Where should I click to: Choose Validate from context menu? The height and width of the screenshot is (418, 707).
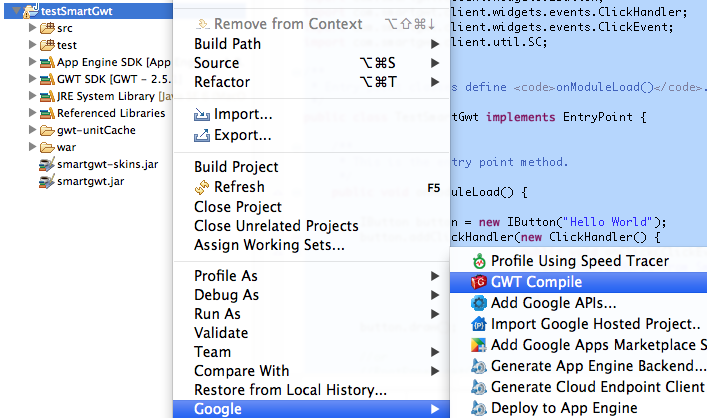click(x=311, y=333)
